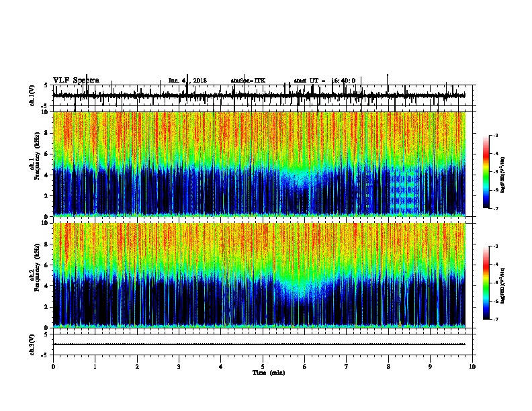Click the "6" kHz tick on ch.2 axis
532x411 pixels.
pos(47,265)
